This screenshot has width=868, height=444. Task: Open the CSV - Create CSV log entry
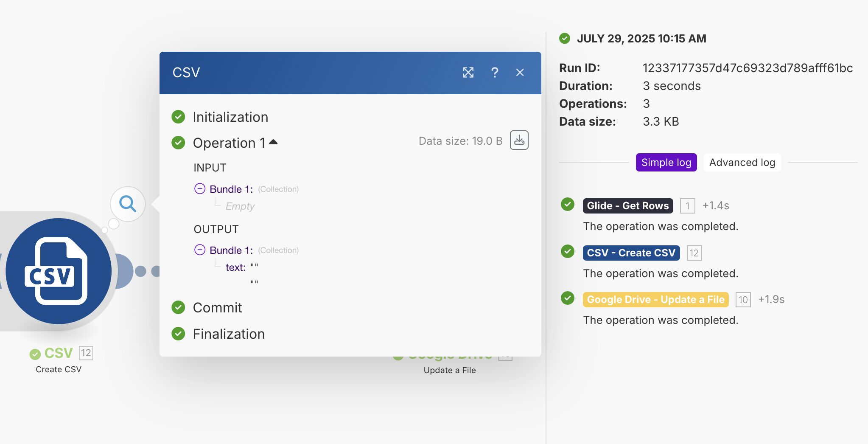[x=631, y=253]
